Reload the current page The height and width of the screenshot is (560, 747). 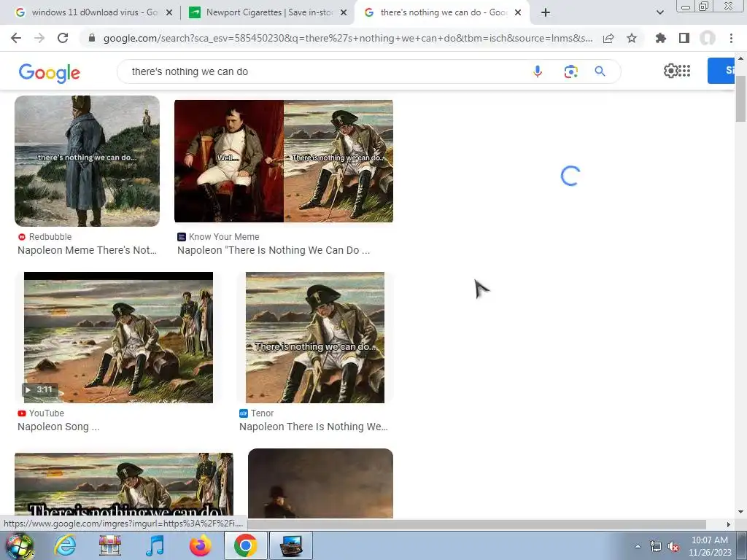tap(63, 38)
